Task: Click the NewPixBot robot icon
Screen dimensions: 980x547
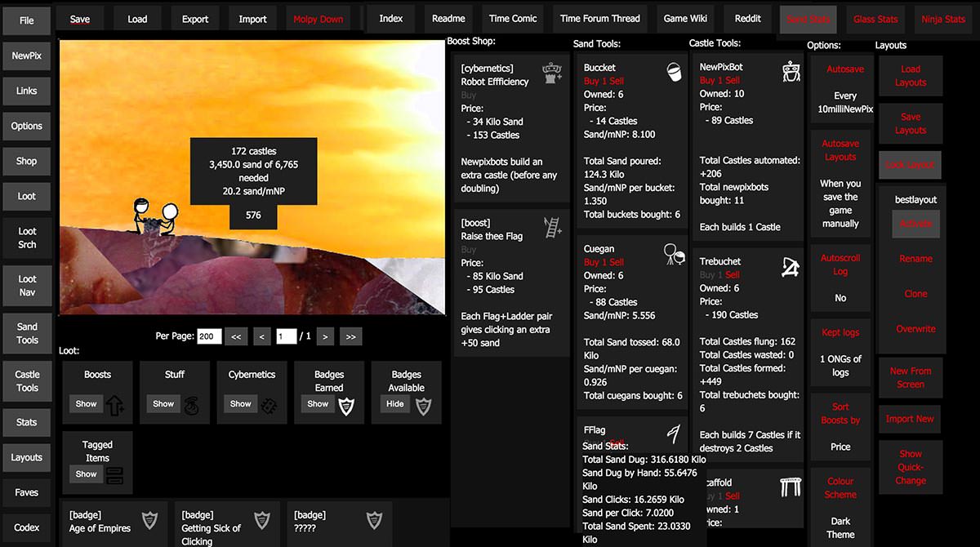Action: [x=791, y=72]
